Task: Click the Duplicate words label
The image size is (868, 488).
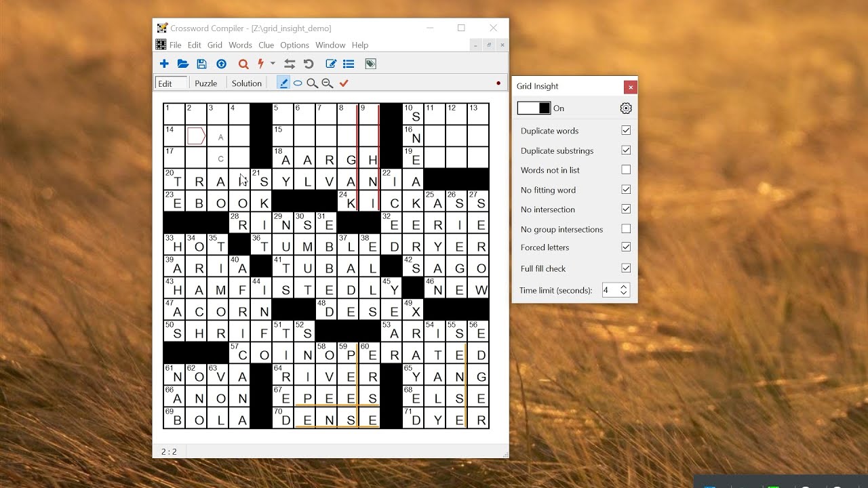Action: 550,131
